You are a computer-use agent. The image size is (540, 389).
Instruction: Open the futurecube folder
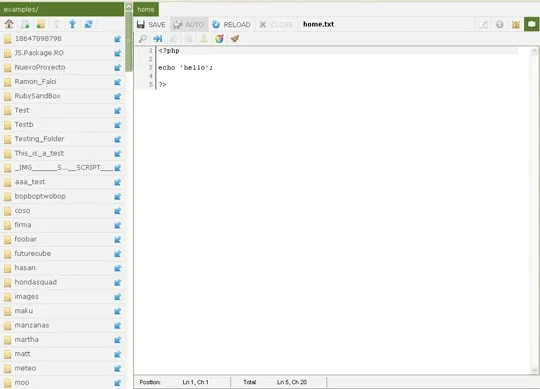33,253
